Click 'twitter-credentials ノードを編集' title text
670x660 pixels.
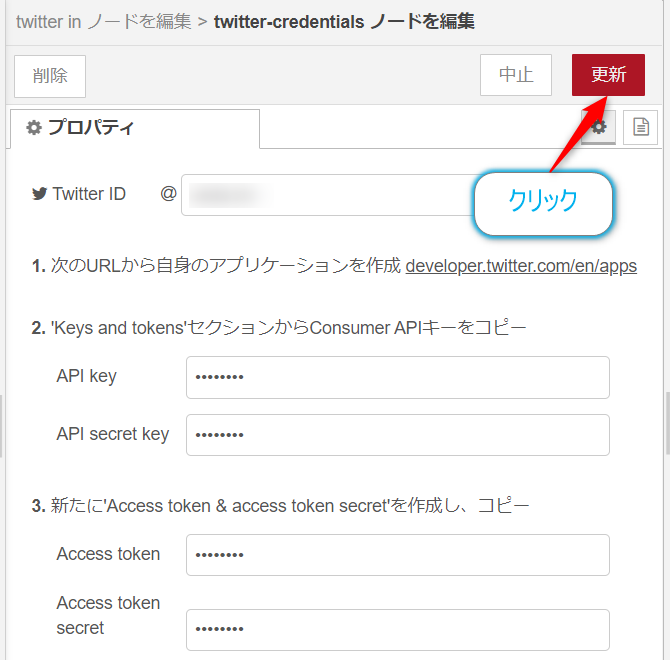point(344,21)
